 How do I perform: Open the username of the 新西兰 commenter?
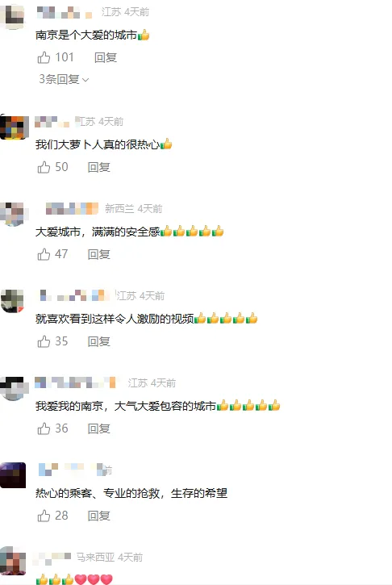(72, 208)
